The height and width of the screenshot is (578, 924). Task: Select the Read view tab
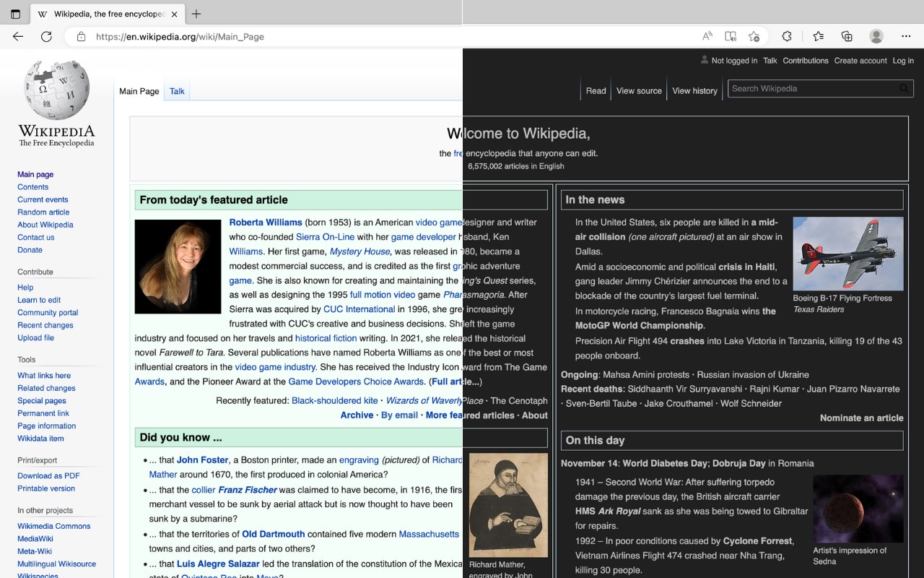click(596, 91)
